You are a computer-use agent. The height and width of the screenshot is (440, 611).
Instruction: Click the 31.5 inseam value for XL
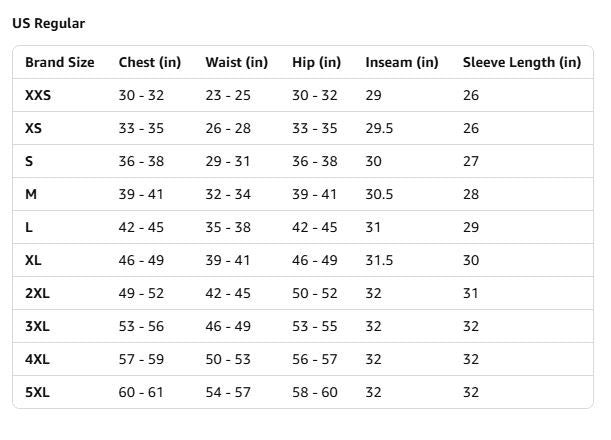[379, 260]
